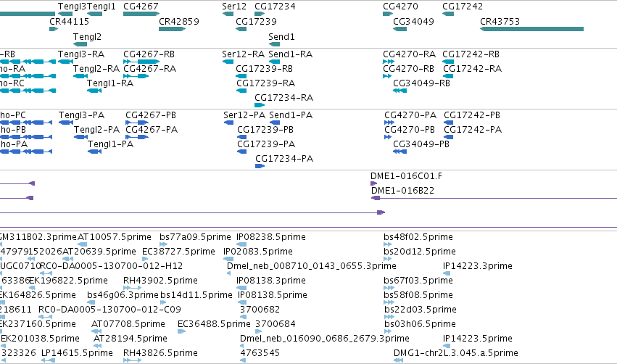The width and height of the screenshot is (617, 364).
Task: Click protein Tengl2-PA
Action: pos(97,130)
